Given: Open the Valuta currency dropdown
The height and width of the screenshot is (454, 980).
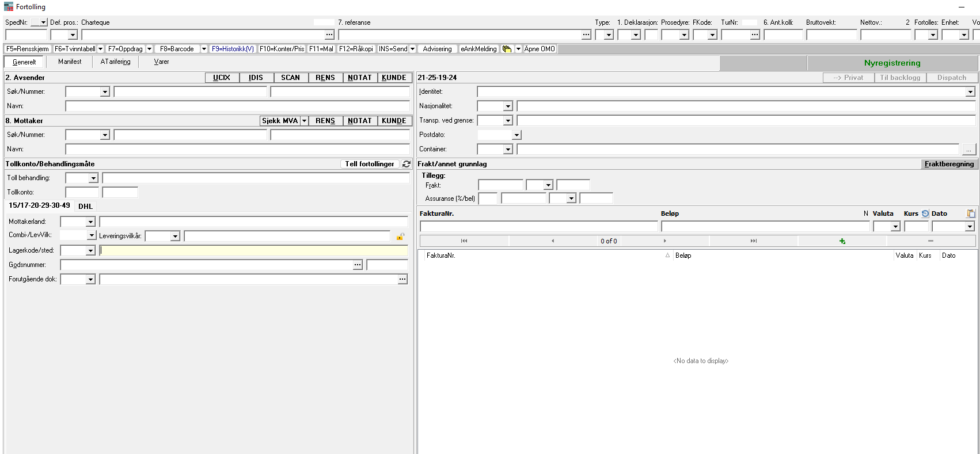Looking at the screenshot, I should (895, 227).
